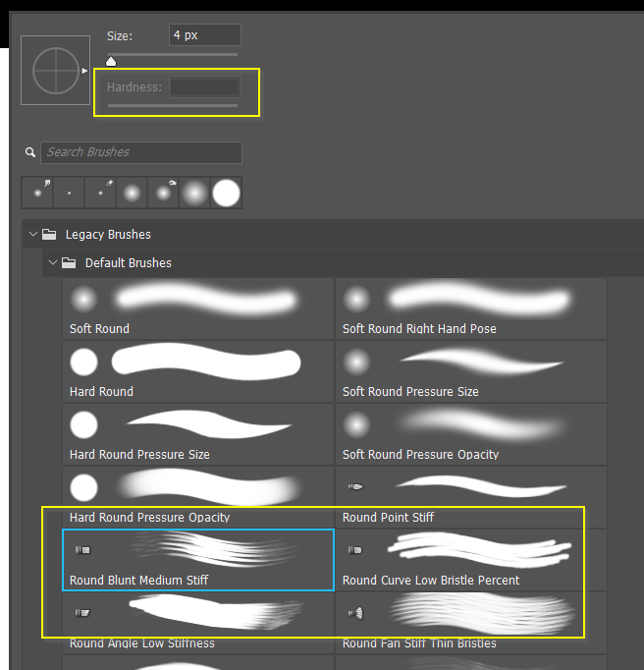Click the brush angle and roundness preview circle
Screen dimensions: 644x670
tap(56, 71)
